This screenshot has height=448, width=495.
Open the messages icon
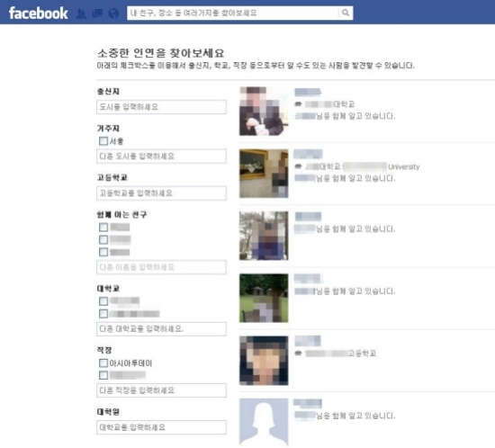(97, 13)
